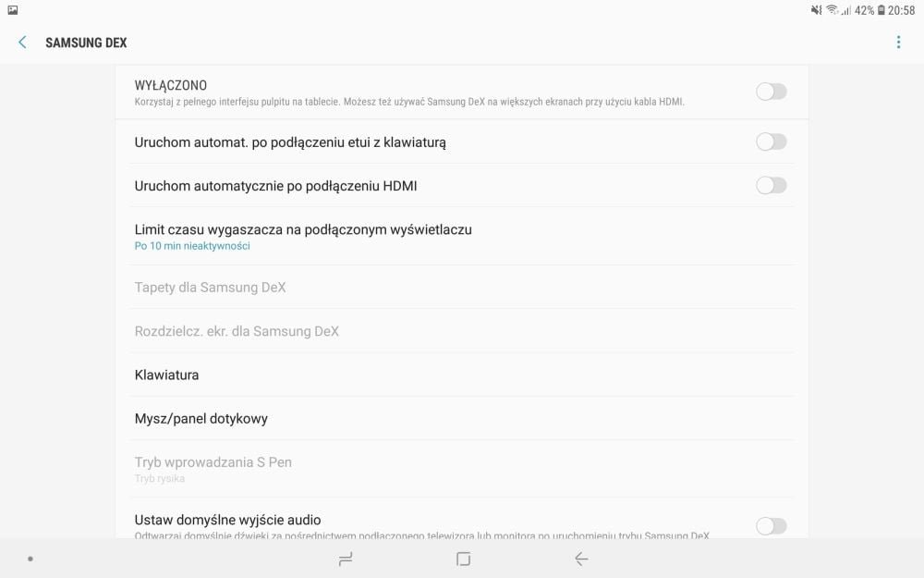Tap the dot icon in navigation bar

[30, 559]
